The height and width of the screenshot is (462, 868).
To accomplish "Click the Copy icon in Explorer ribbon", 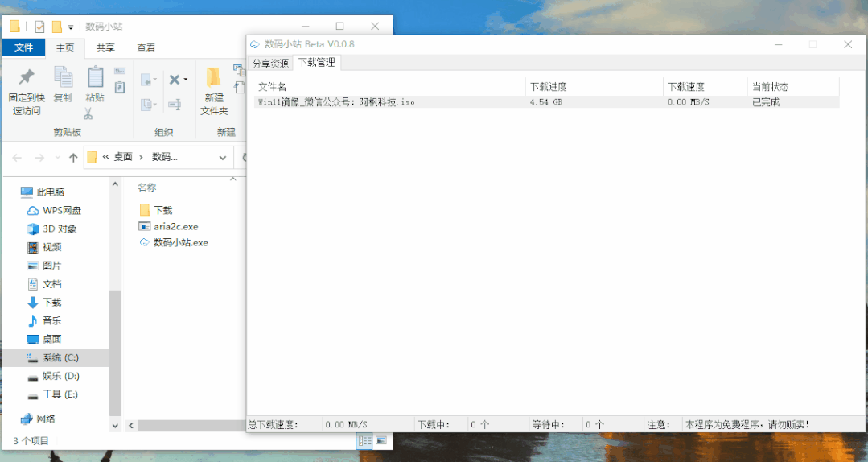I will (x=63, y=77).
